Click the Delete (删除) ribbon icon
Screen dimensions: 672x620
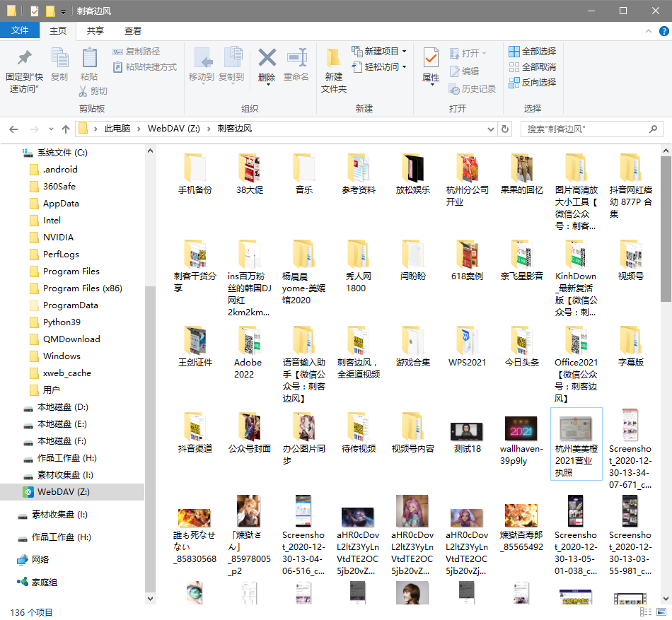[267, 58]
